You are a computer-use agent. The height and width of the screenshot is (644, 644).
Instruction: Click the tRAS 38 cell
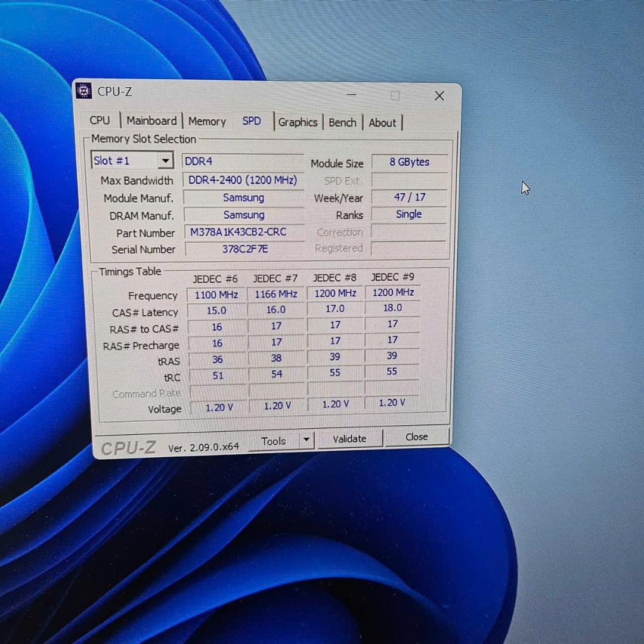click(277, 358)
